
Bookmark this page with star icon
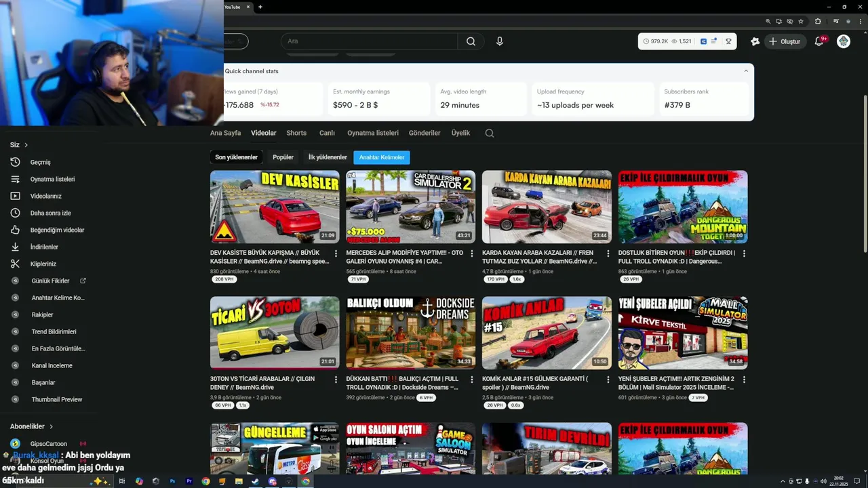point(801,21)
